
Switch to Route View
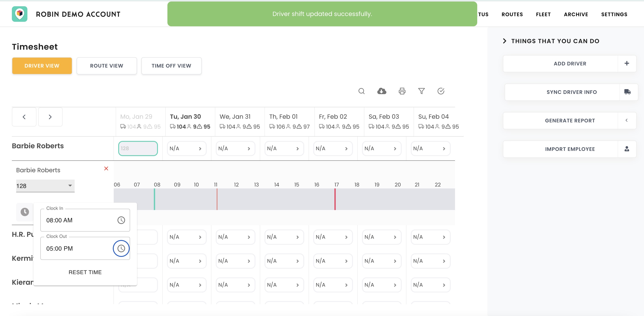coord(107,66)
